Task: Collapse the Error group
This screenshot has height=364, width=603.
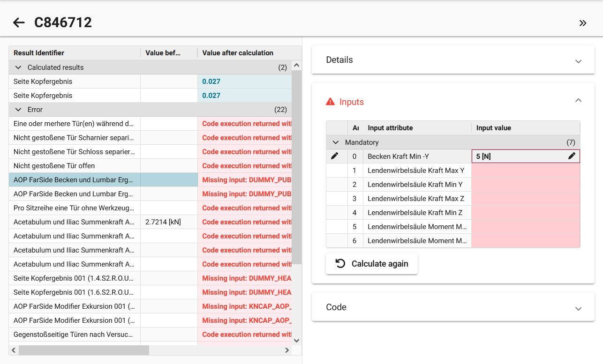Action: 19,110
